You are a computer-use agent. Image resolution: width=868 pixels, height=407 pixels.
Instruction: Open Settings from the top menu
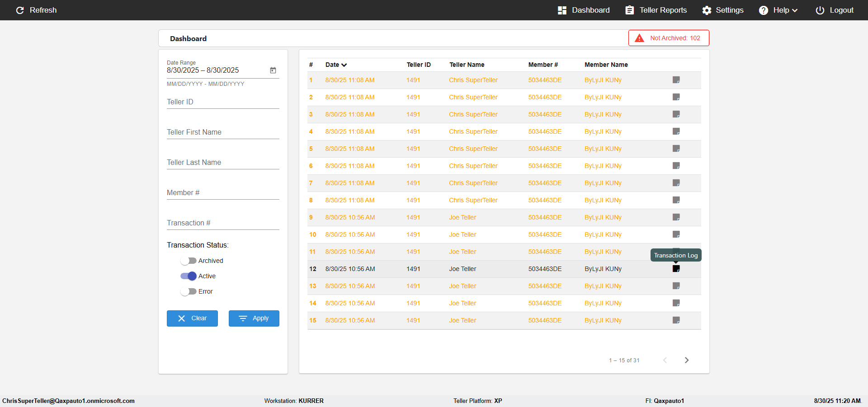(x=722, y=10)
